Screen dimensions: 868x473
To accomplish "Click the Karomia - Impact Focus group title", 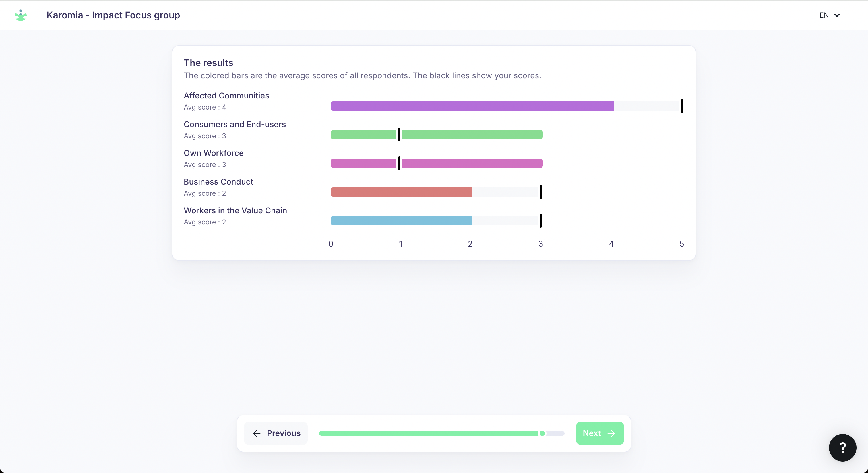I will tap(113, 15).
